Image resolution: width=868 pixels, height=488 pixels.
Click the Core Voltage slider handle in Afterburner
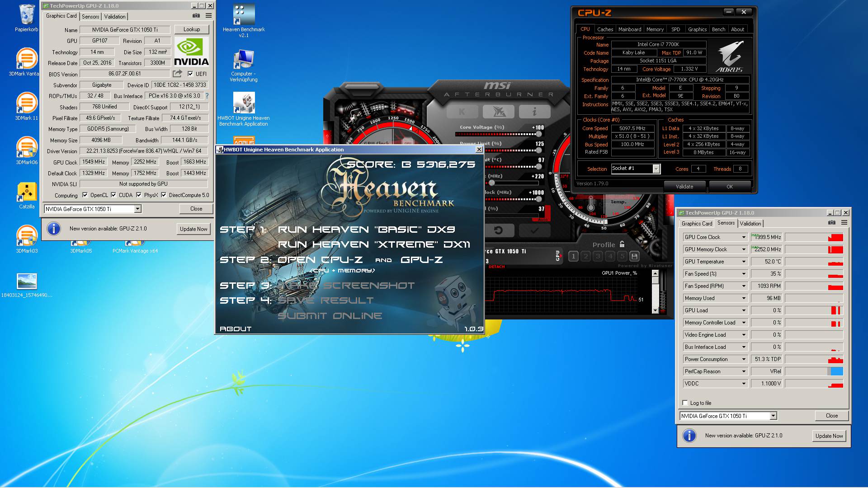[538, 134]
